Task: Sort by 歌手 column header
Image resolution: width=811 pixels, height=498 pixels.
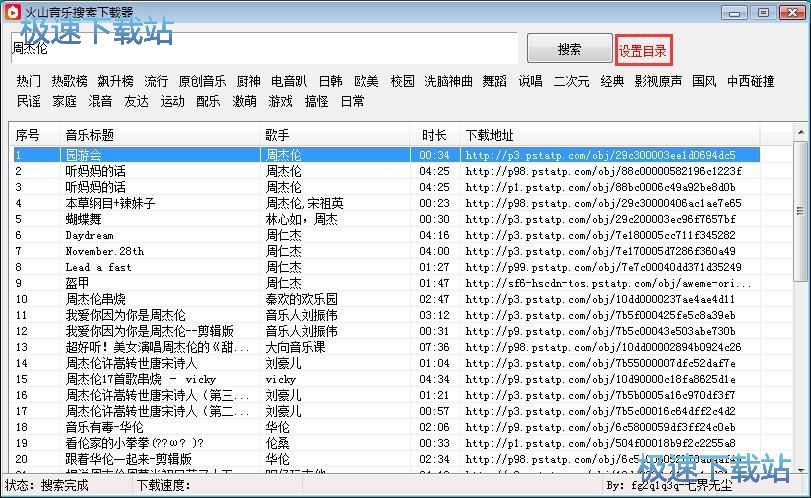Action: coord(335,135)
